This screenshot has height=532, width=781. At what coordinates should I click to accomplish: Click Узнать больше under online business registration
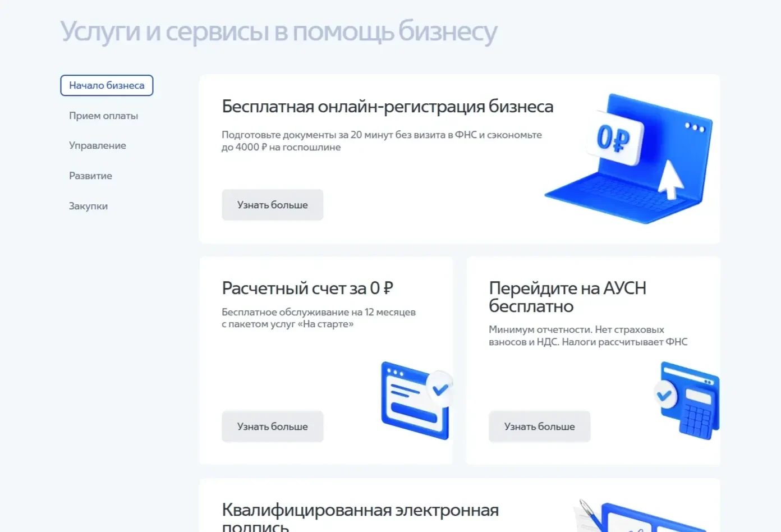pyautogui.click(x=272, y=205)
